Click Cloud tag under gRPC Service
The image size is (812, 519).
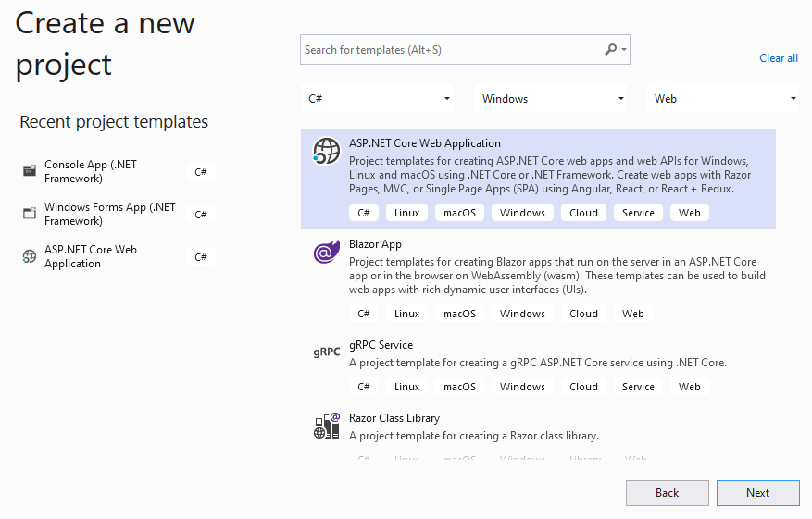pyautogui.click(x=583, y=387)
